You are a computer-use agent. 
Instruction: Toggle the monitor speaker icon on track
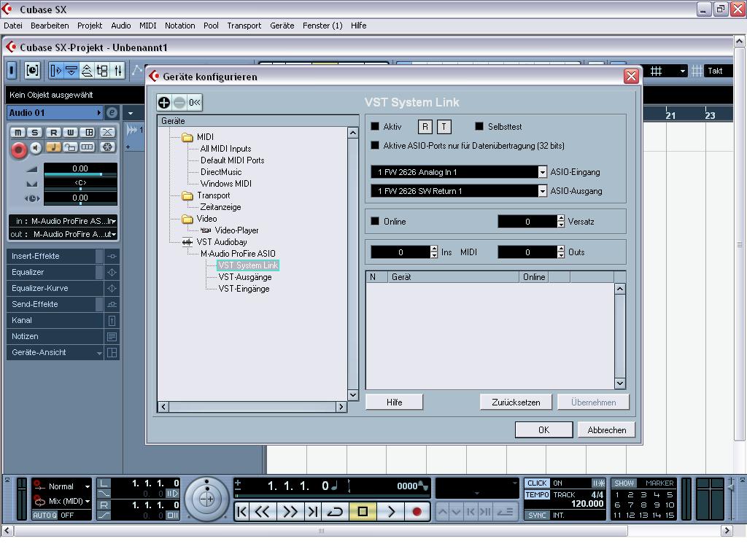[x=36, y=148]
